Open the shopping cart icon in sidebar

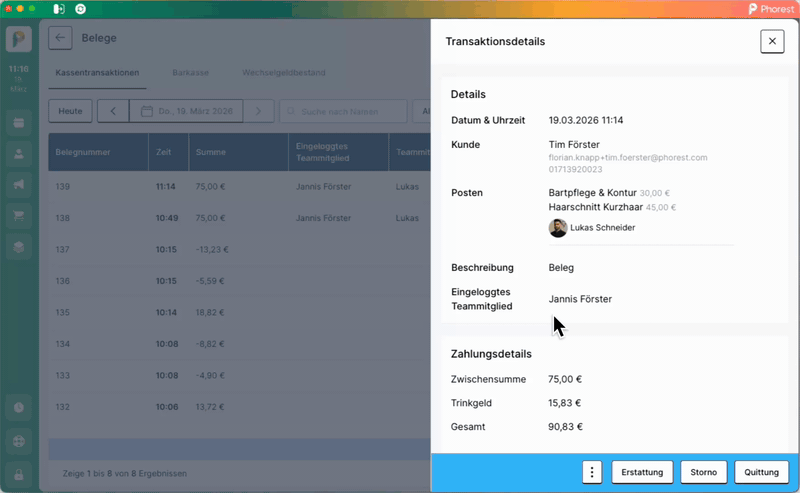click(x=19, y=216)
